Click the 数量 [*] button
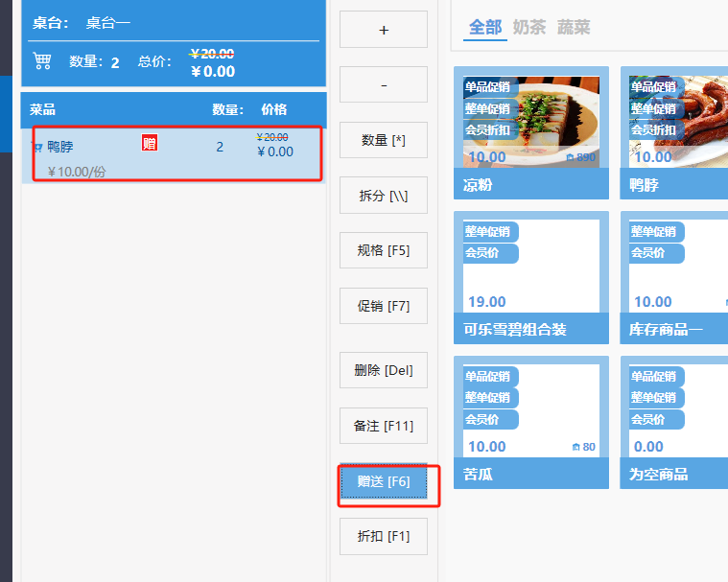This screenshot has width=728, height=582. click(384, 140)
